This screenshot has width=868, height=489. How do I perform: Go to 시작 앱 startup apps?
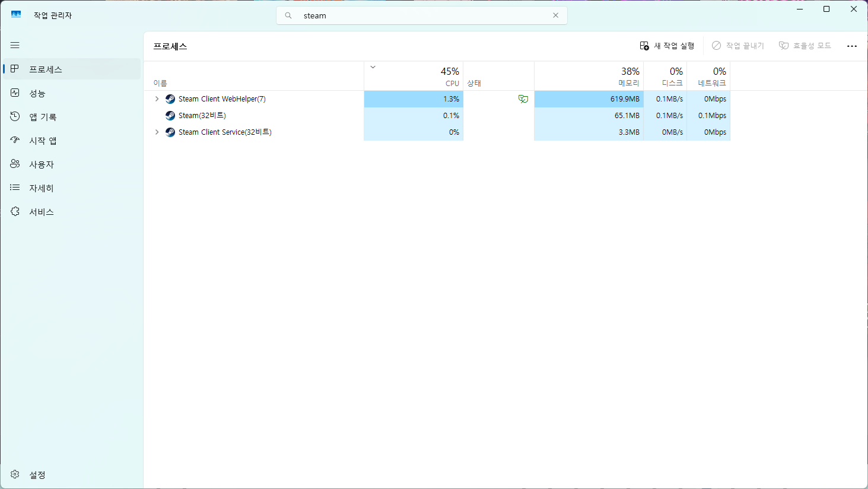click(72, 140)
